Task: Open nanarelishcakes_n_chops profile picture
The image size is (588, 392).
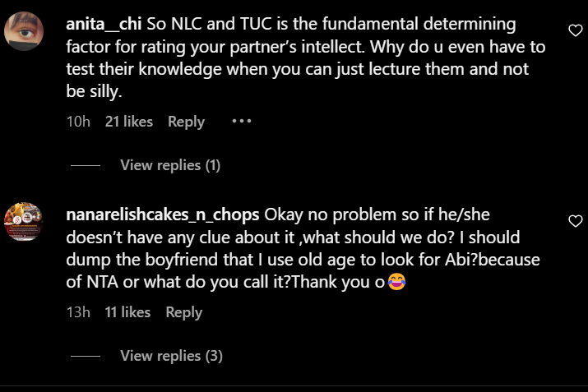Action: click(25, 223)
